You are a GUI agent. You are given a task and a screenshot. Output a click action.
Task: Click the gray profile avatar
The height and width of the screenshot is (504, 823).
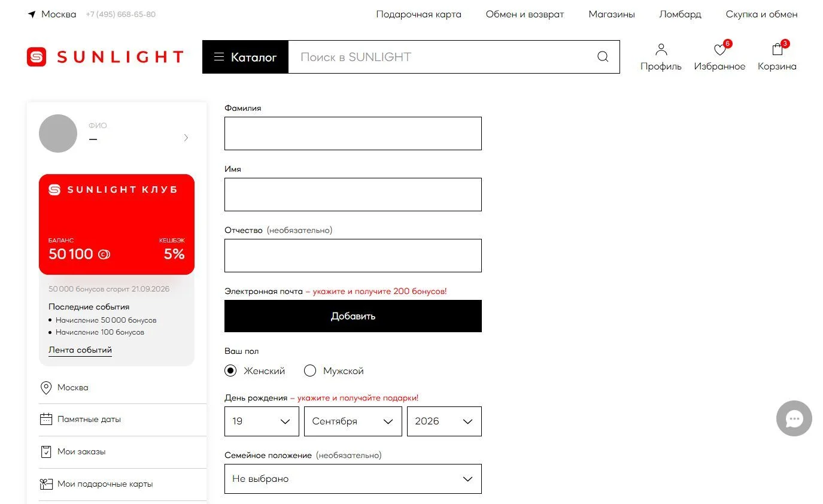click(x=58, y=133)
